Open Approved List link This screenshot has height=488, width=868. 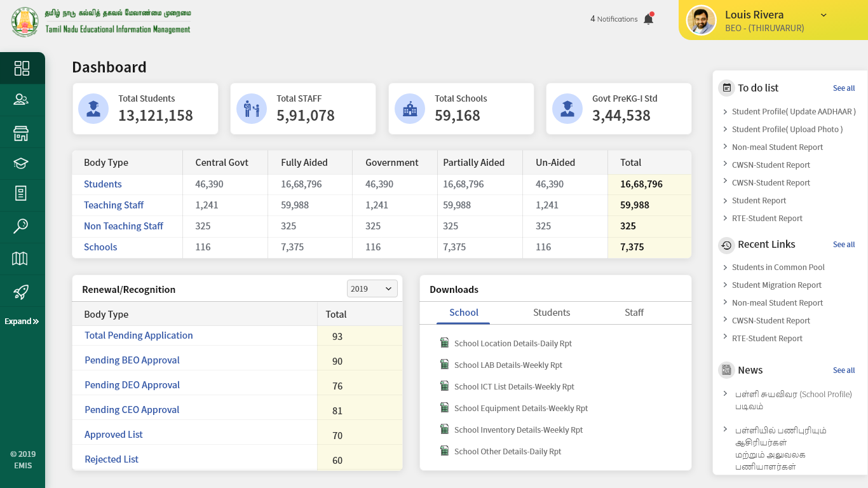click(114, 435)
